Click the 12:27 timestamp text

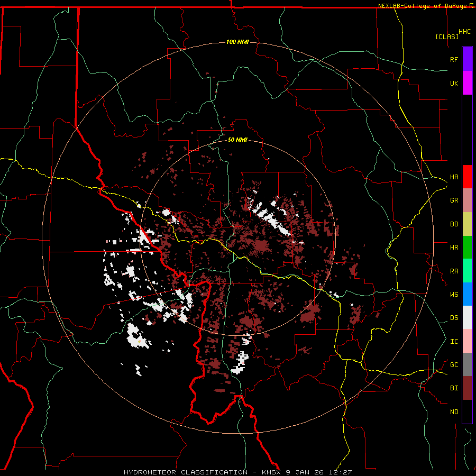pos(340,472)
